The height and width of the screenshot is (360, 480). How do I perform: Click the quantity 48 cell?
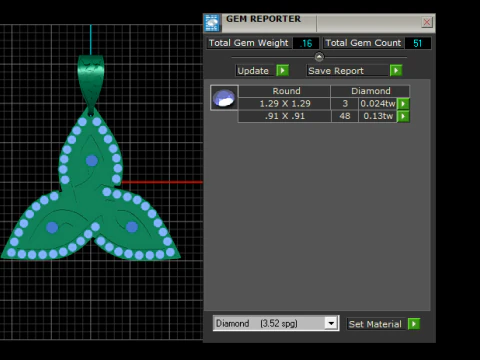point(345,116)
